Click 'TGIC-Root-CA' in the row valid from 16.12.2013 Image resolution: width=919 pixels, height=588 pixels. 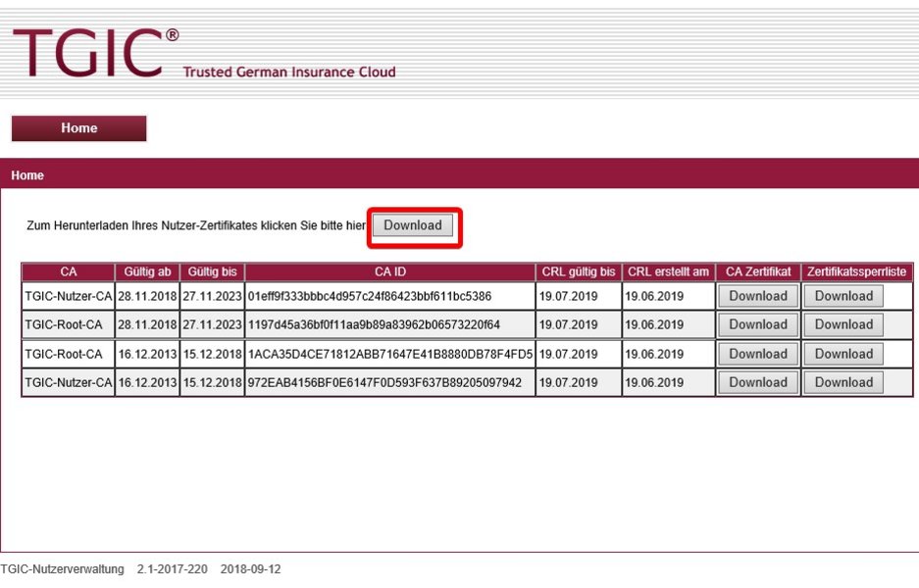(64, 355)
